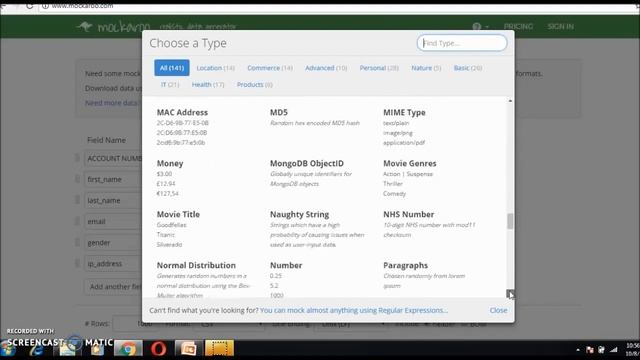Click the Add another field button
The width and height of the screenshot is (640, 360).
(113, 287)
